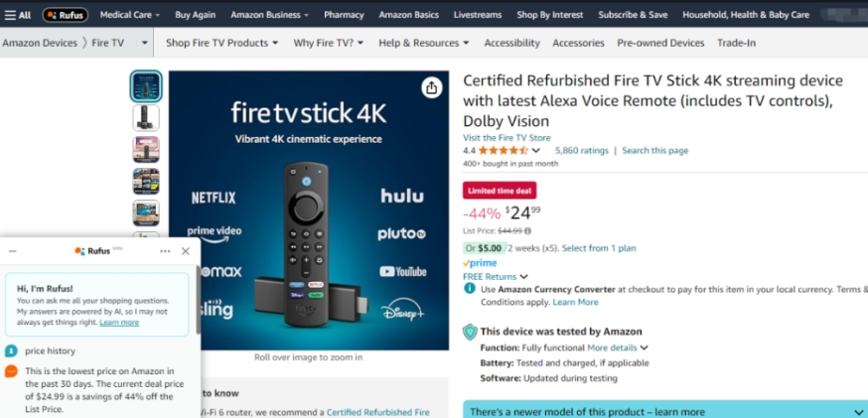Open the 5,860 ratings link
This screenshot has width=868, height=418.
(x=581, y=151)
